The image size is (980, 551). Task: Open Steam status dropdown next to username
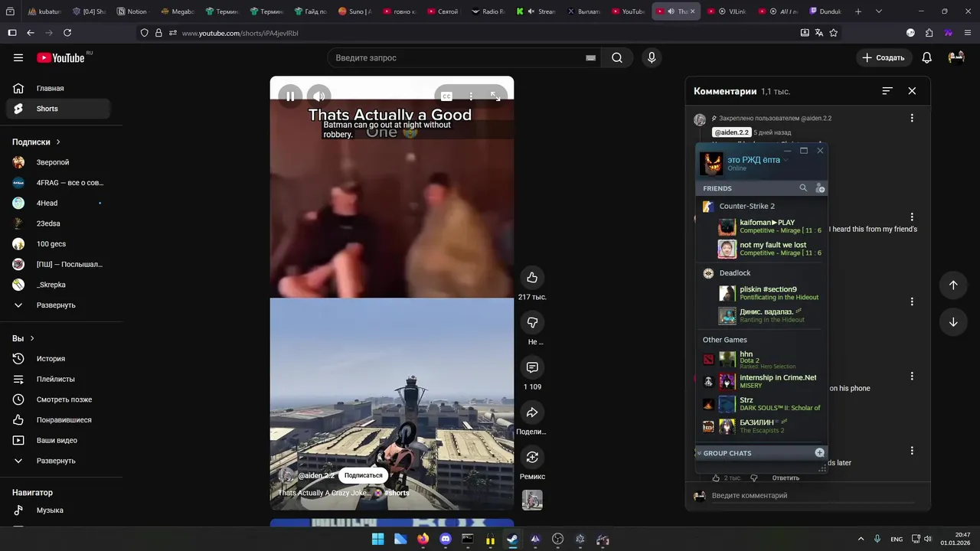[786, 160]
